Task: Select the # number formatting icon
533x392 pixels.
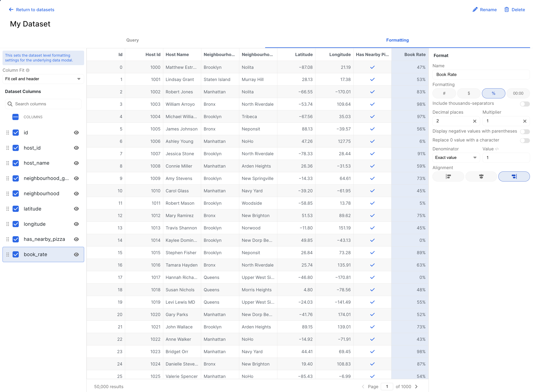Action: pos(444,93)
